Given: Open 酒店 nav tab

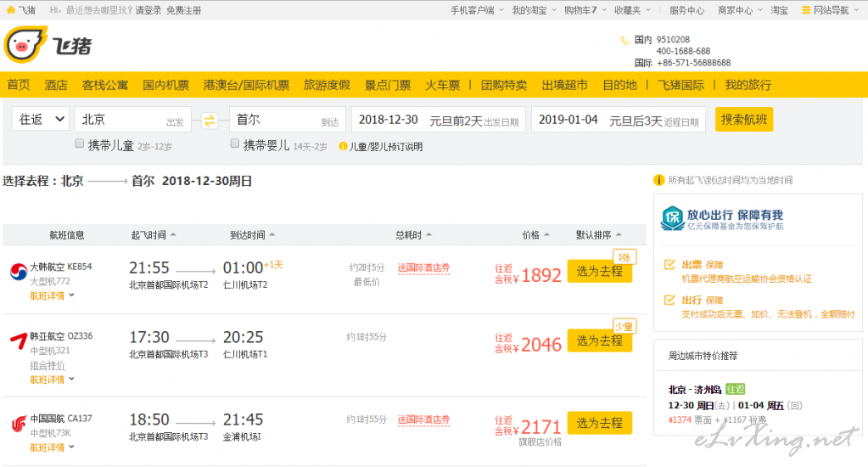Looking at the screenshot, I should [x=56, y=85].
